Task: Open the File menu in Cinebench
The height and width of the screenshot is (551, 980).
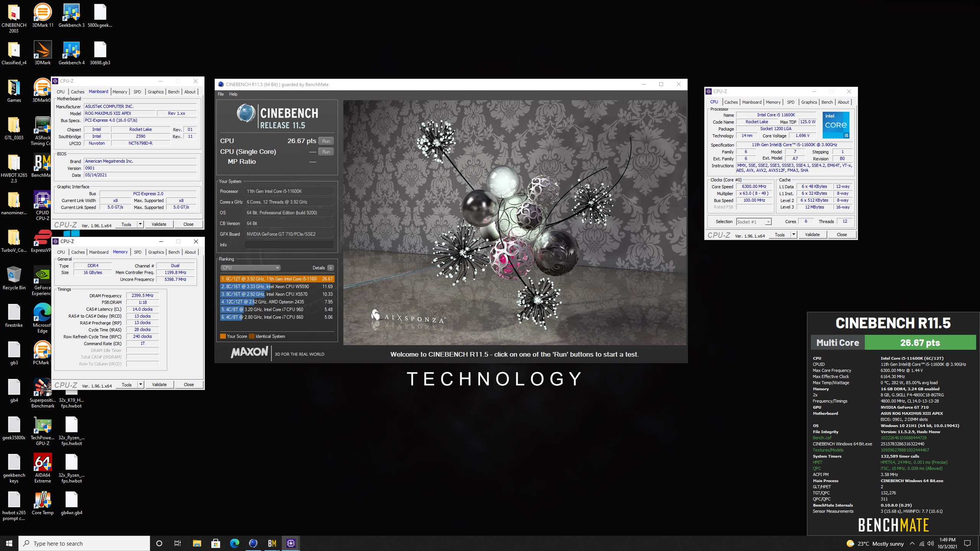Action: 221,94
